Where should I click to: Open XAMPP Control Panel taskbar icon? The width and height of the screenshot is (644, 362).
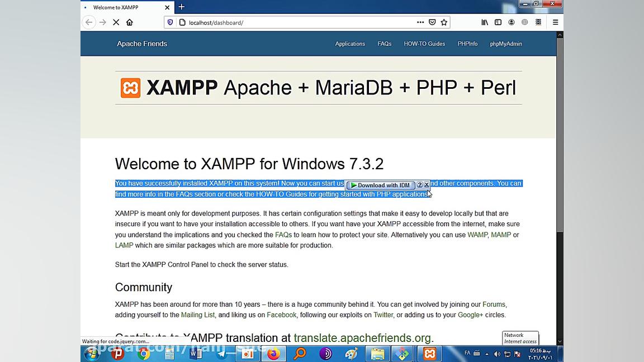coord(429,354)
